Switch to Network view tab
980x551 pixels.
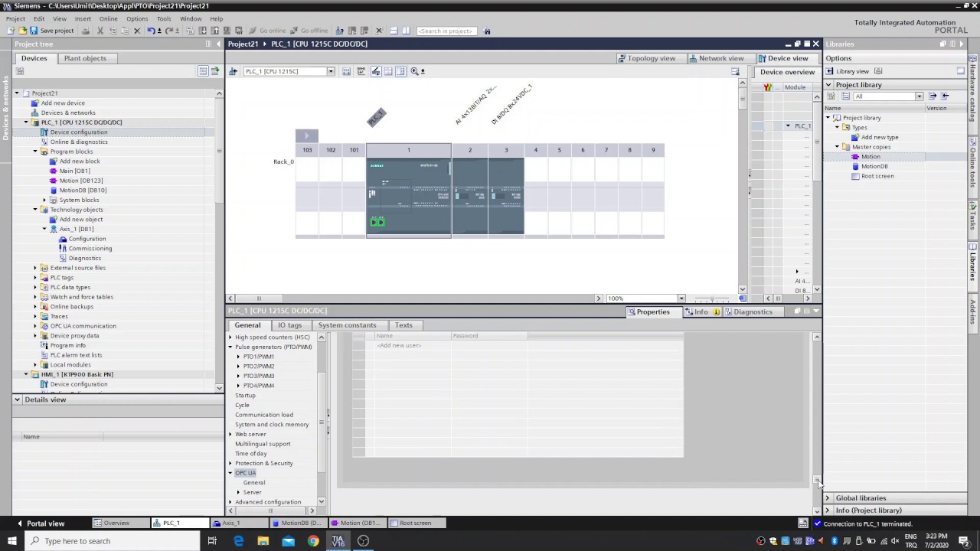click(x=717, y=58)
